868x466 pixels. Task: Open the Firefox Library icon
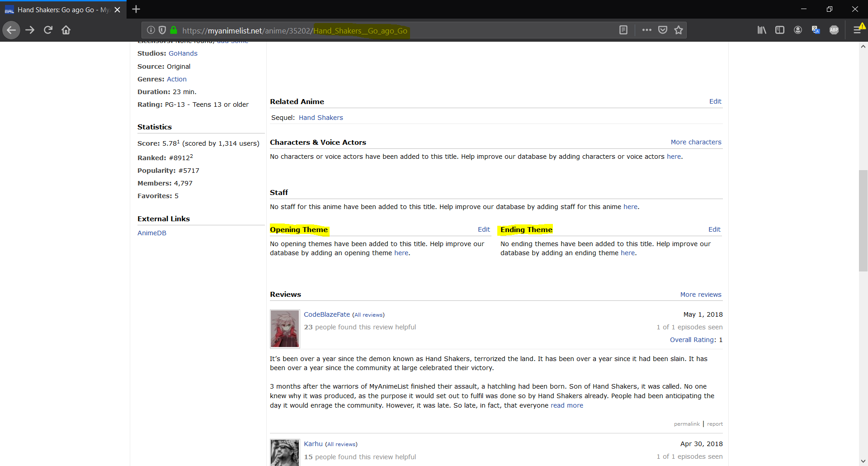[762, 30]
